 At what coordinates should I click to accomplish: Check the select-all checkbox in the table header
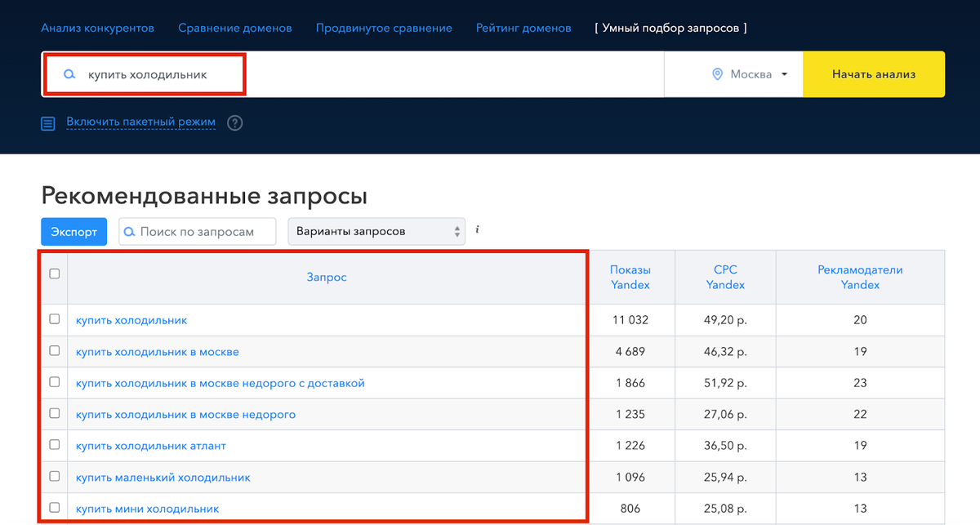tap(53, 274)
